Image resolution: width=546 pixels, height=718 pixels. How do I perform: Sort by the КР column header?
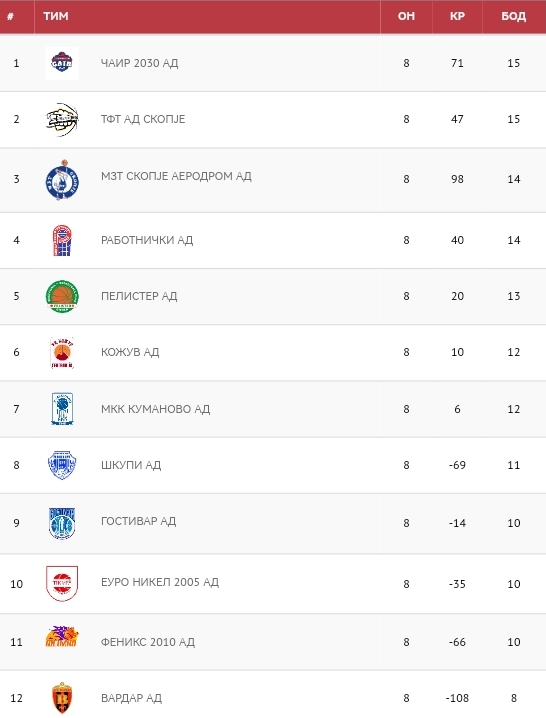457,16
